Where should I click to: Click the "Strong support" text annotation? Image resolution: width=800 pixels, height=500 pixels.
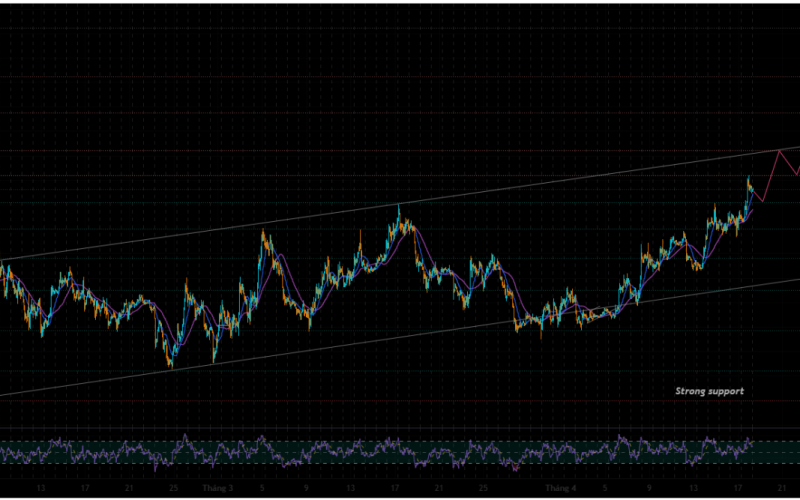[709, 392]
